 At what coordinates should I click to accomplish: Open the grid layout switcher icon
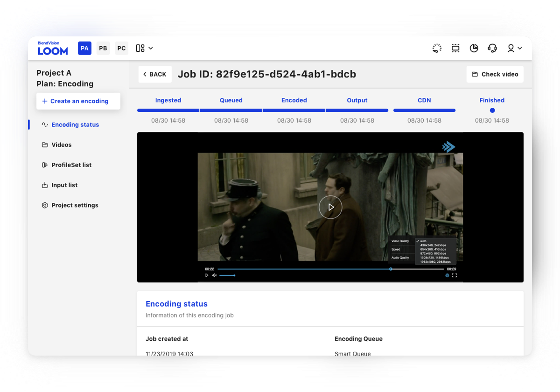[x=140, y=48]
